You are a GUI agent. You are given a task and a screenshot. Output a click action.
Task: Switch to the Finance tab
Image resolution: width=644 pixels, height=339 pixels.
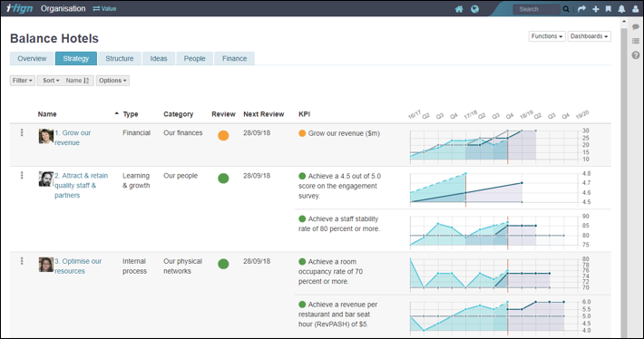pyautogui.click(x=235, y=58)
